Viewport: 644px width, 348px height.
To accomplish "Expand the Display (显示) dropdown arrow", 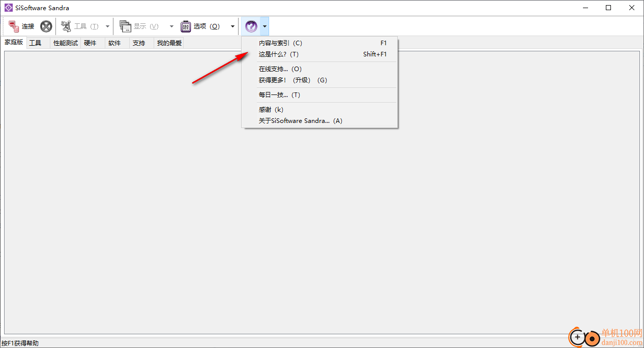I will pyautogui.click(x=171, y=26).
